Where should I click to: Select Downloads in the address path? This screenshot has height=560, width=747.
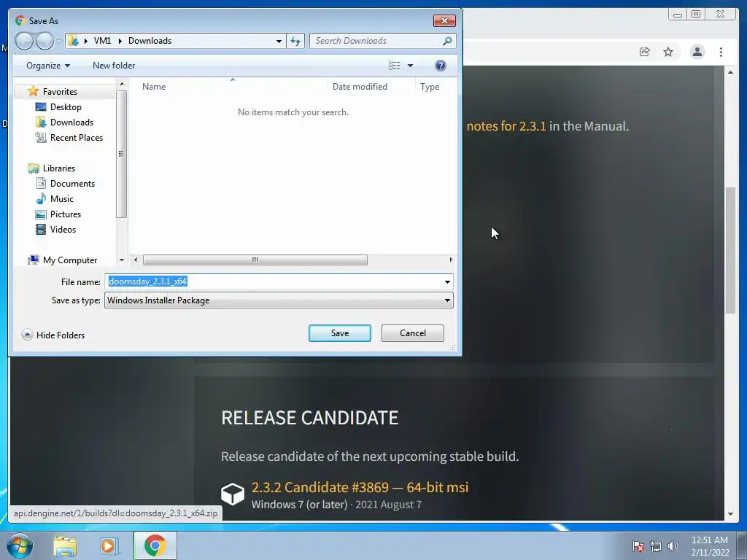(x=150, y=41)
